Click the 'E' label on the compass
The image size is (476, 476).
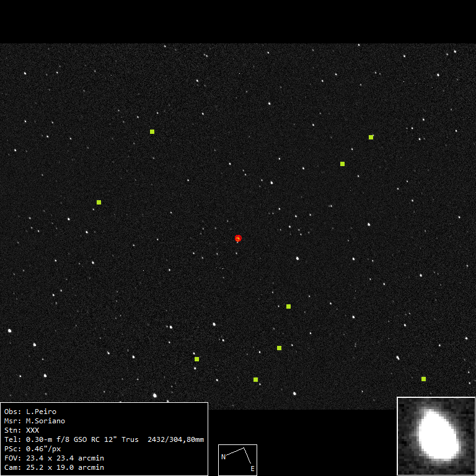[252, 469]
